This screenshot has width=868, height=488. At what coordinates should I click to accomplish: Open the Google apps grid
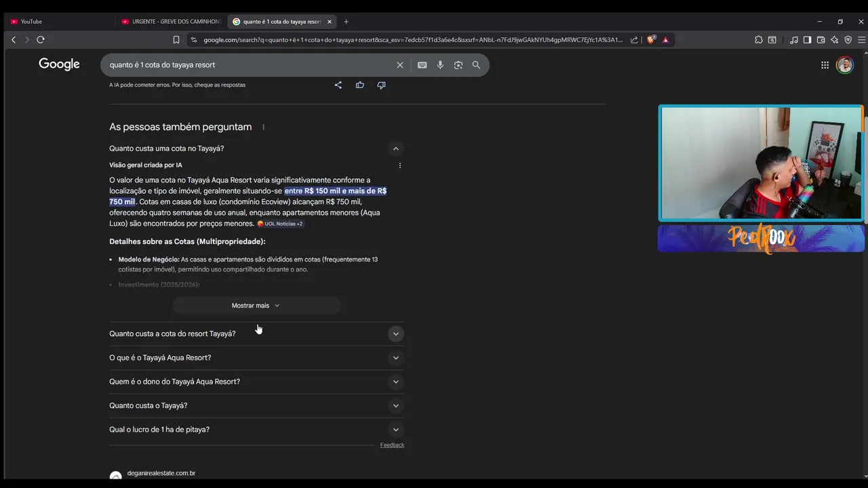(825, 65)
